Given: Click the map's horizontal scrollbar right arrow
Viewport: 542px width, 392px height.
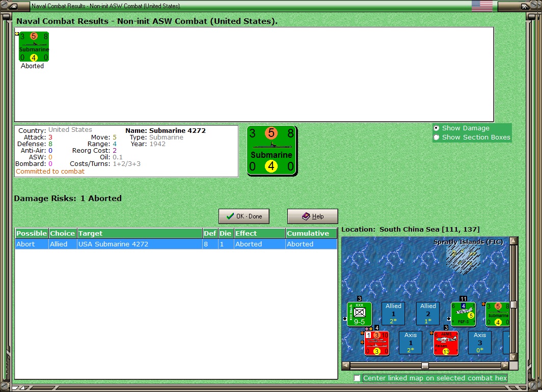Looking at the screenshot, I should (505, 366).
